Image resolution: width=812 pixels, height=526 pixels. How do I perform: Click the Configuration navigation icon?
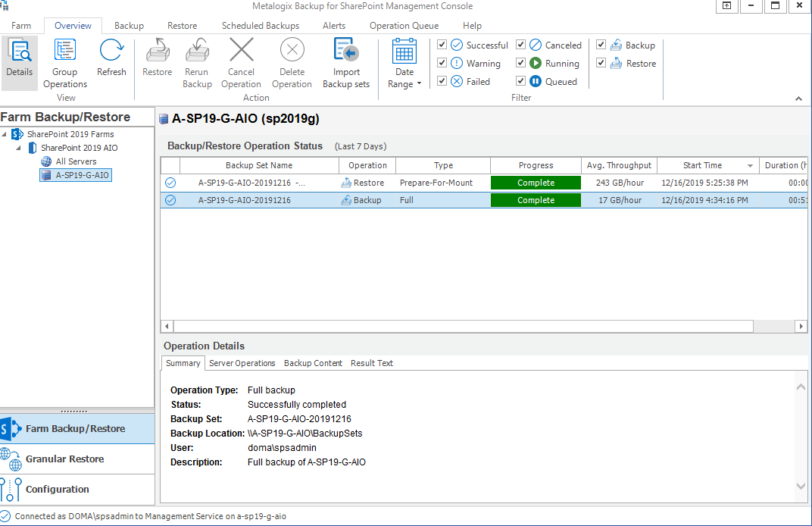pos(11,489)
